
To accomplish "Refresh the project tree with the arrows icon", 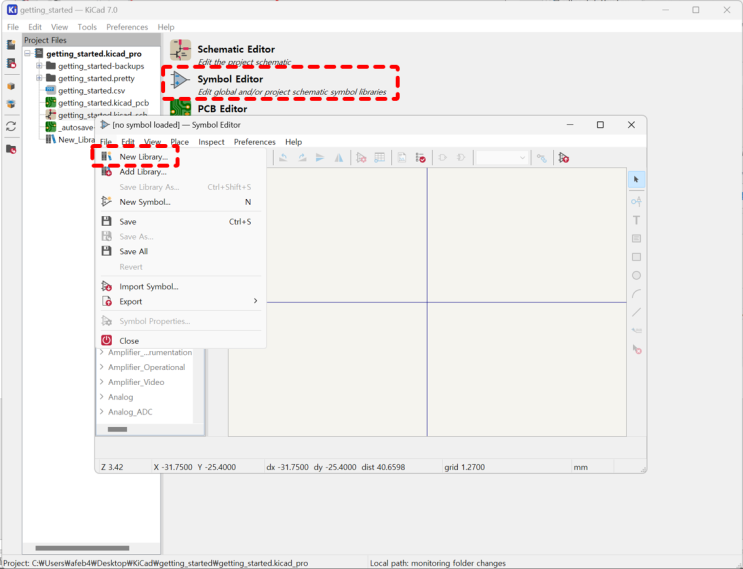I will point(11,126).
